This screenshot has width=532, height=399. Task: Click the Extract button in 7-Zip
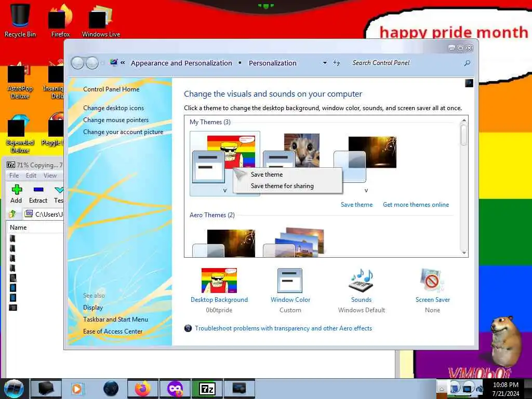(38, 194)
